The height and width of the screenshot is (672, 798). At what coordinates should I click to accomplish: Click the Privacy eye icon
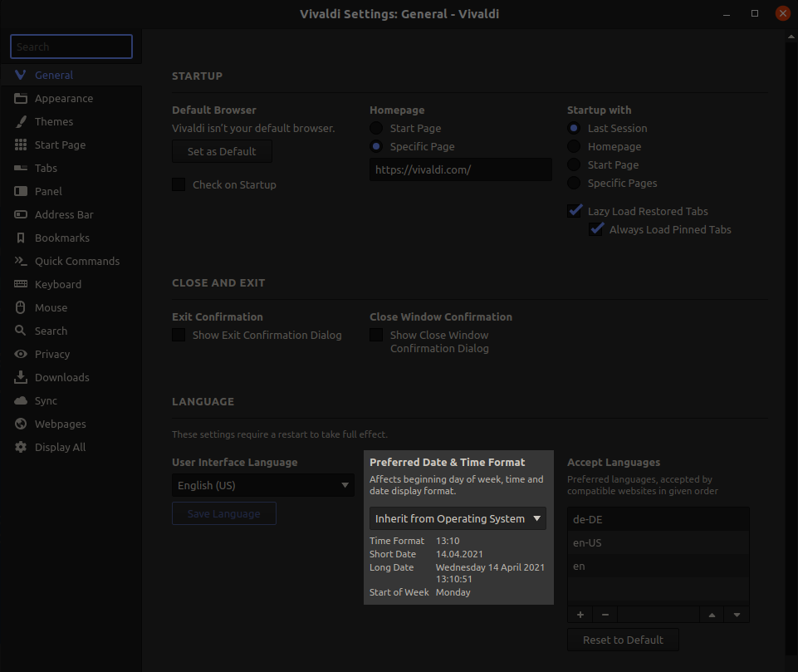(21, 355)
